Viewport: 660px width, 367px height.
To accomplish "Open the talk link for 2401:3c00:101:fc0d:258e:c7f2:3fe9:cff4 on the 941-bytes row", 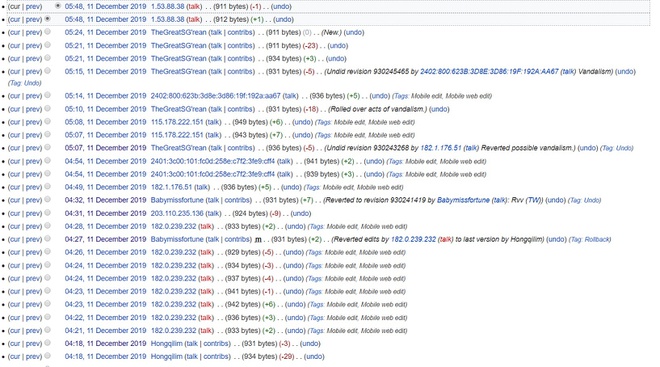I will (x=284, y=161).
